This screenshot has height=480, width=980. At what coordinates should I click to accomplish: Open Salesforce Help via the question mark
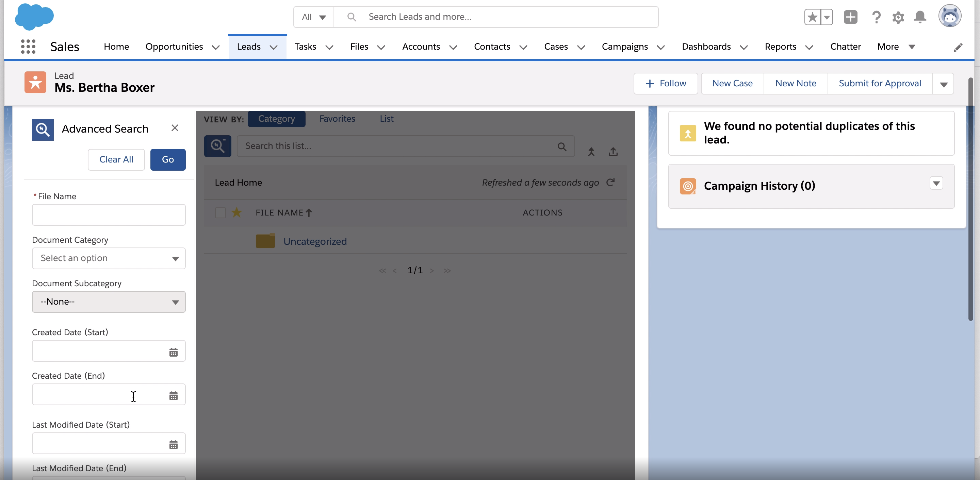[x=876, y=17]
